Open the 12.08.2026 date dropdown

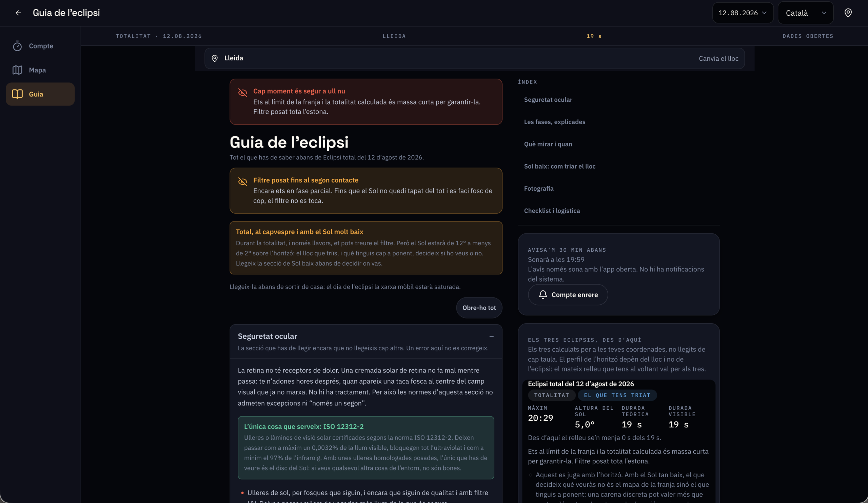pos(743,13)
